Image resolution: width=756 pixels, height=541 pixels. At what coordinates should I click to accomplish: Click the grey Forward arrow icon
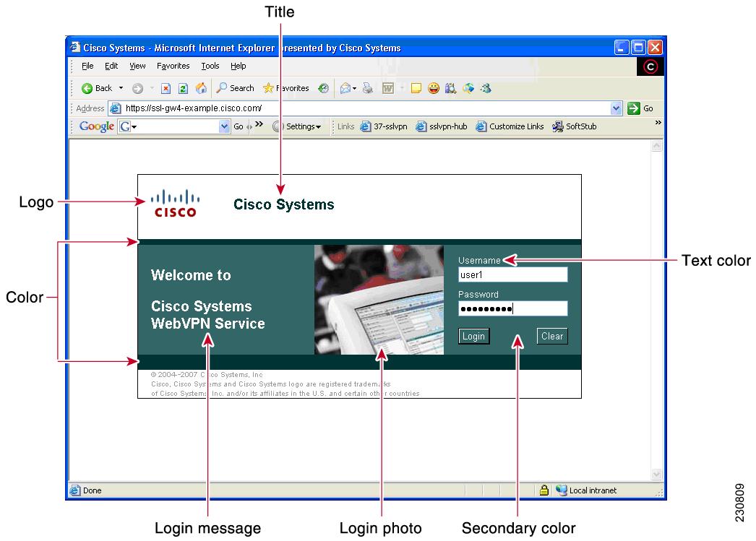[137, 88]
